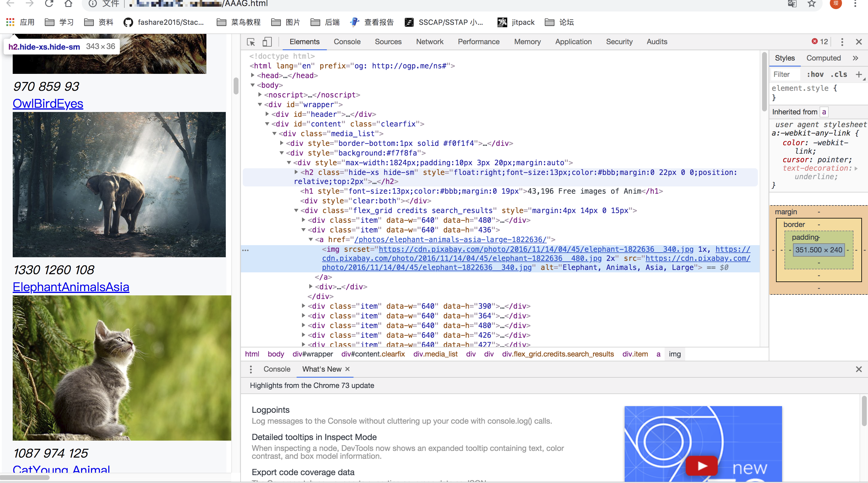Open the Computed styles tab
The height and width of the screenshot is (483, 868).
pos(823,58)
